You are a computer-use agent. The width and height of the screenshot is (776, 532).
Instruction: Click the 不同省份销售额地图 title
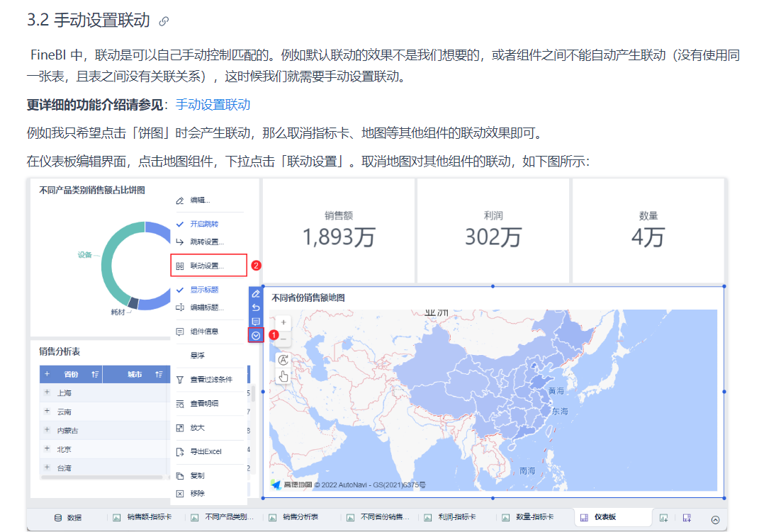[x=308, y=298]
